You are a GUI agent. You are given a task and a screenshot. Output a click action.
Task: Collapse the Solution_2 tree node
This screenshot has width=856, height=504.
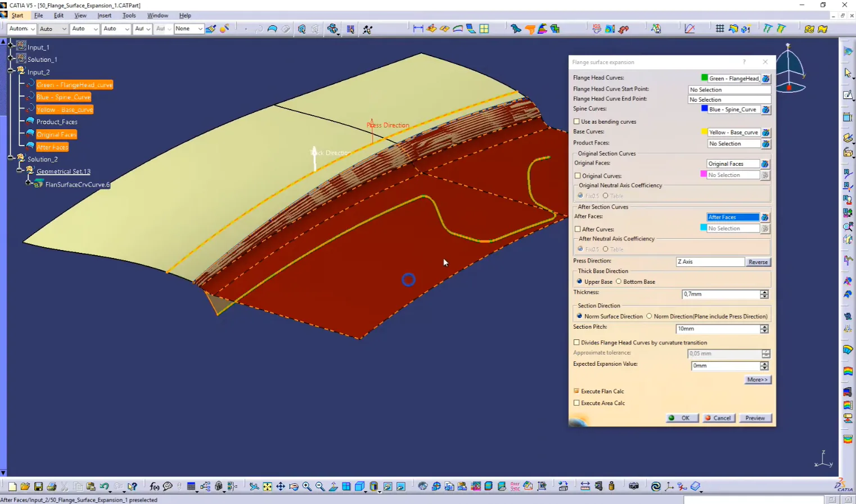pos(11,158)
